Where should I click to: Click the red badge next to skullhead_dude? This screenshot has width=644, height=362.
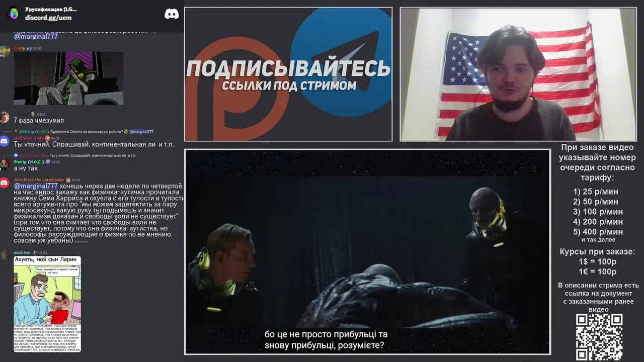point(47,138)
